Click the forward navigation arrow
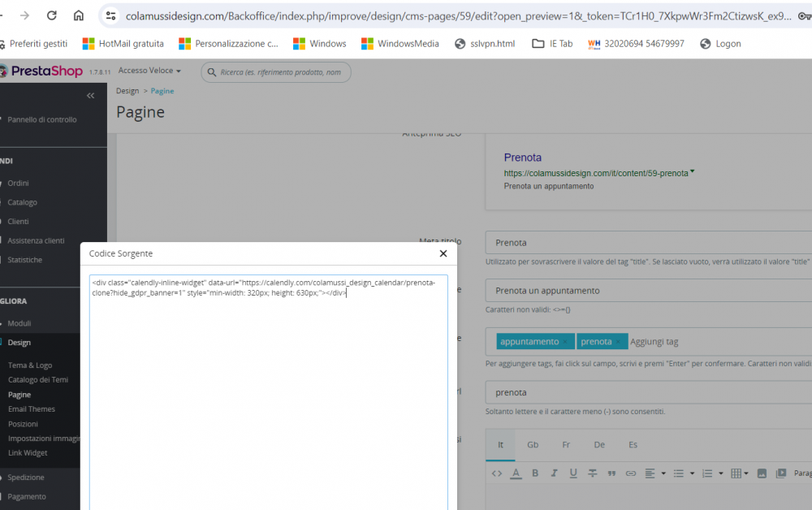The width and height of the screenshot is (812, 510). point(24,15)
